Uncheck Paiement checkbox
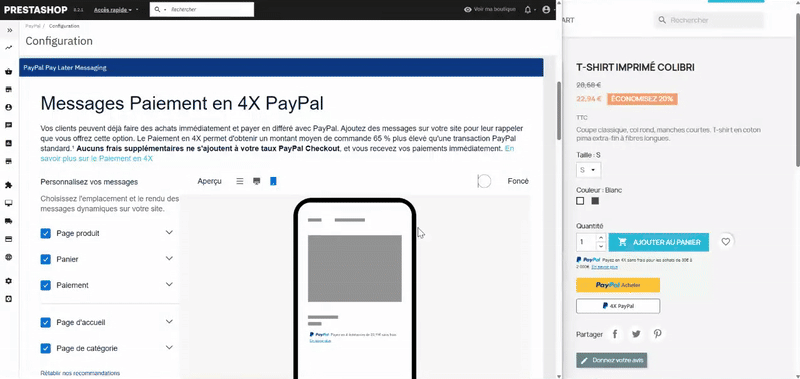Viewport: 800px width, 379px height. 45,285
